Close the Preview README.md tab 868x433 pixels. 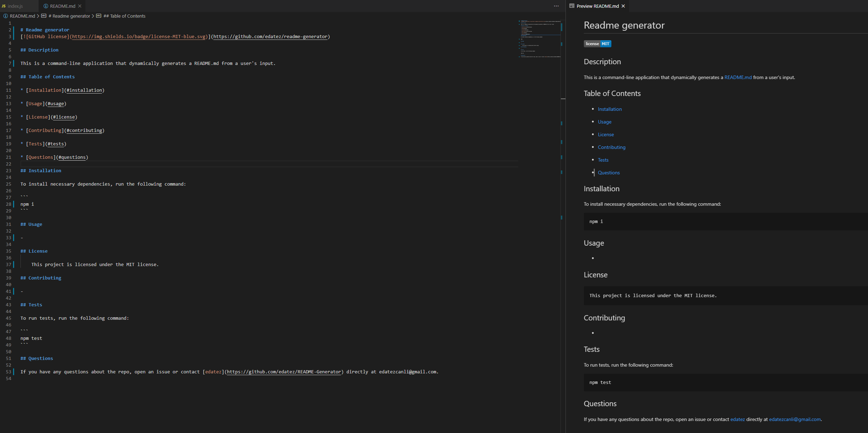coord(623,6)
